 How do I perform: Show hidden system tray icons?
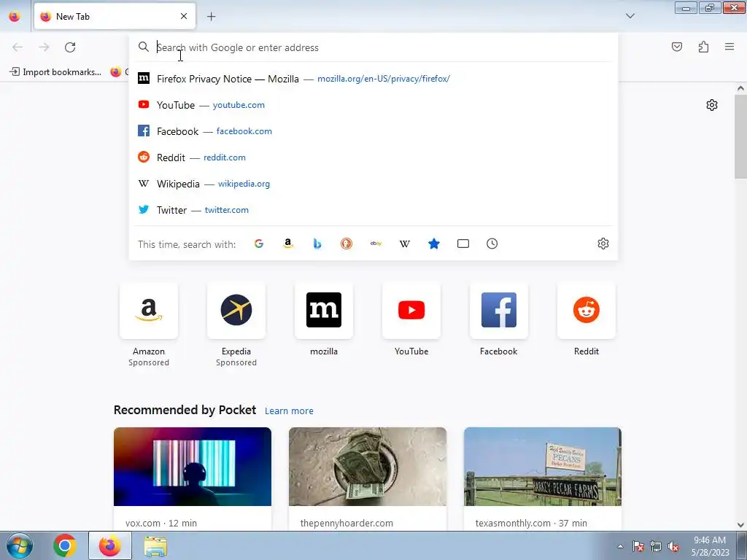point(620,546)
